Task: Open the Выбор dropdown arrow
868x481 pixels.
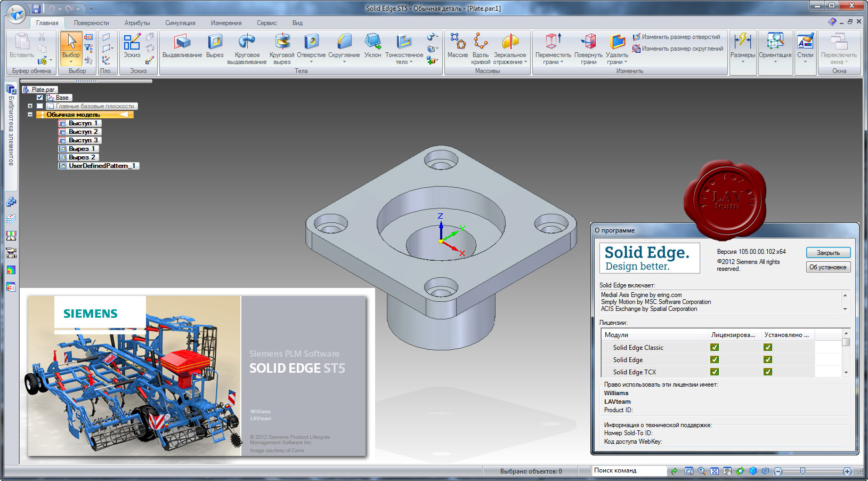Action: pos(71,61)
